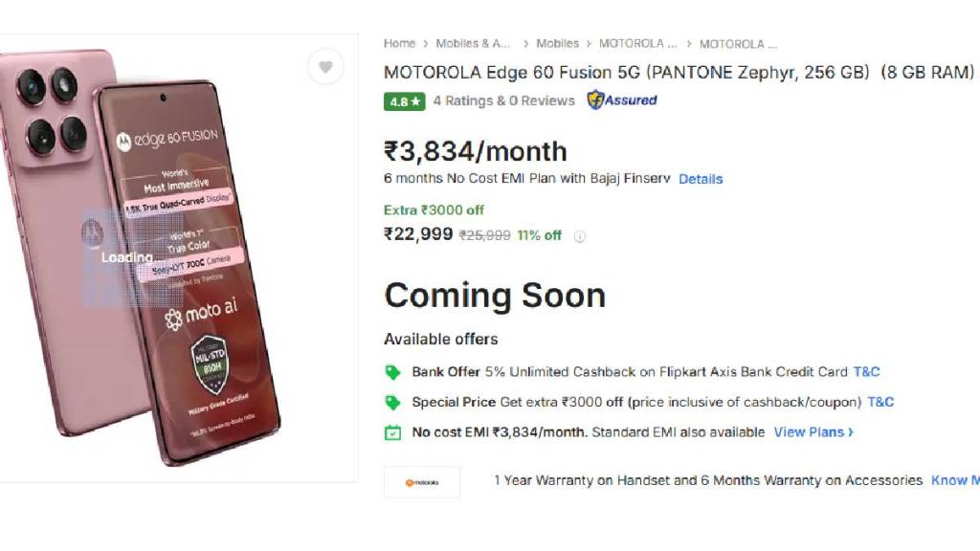
Task: View T&C for the Special Price offer
Action: (880, 403)
